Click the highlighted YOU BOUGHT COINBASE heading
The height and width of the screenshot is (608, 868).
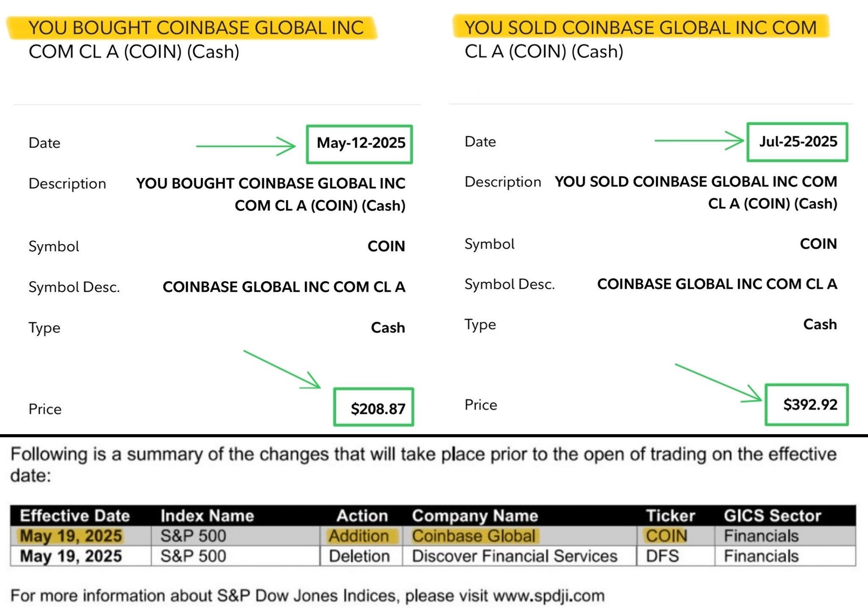[195, 28]
